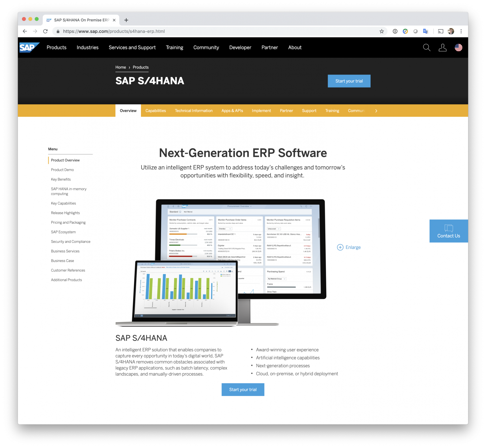Viewport: 486px width, 448px height.
Task: Select Key Benefits in side menu
Action: [x=61, y=179]
